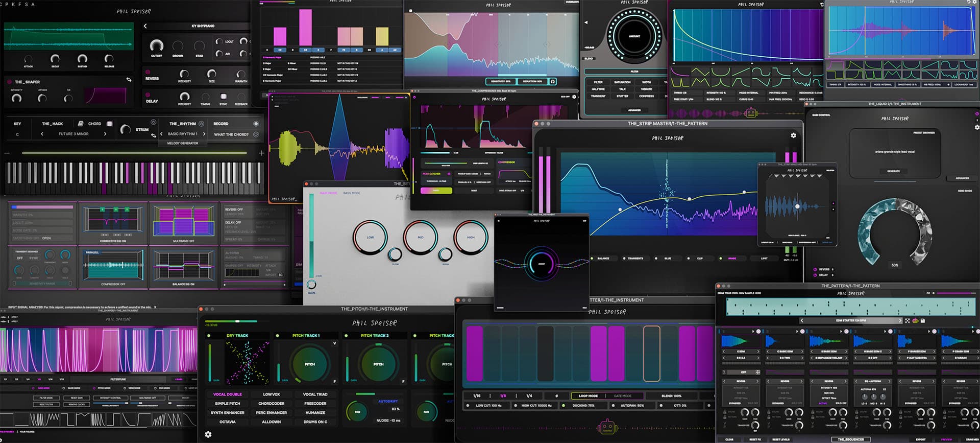
Task: Toggle BALANCE module in THE_STRIP MASTER
Action: click(592, 259)
